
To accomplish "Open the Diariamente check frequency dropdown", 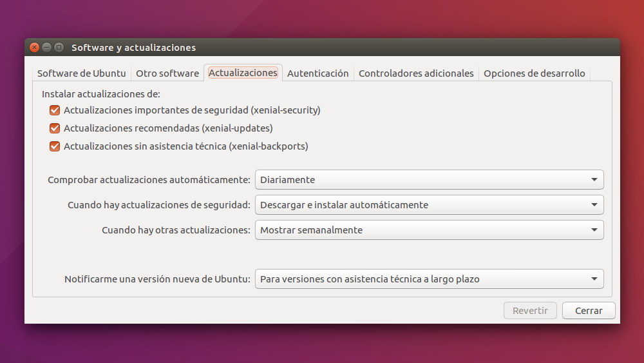I will 429,180.
